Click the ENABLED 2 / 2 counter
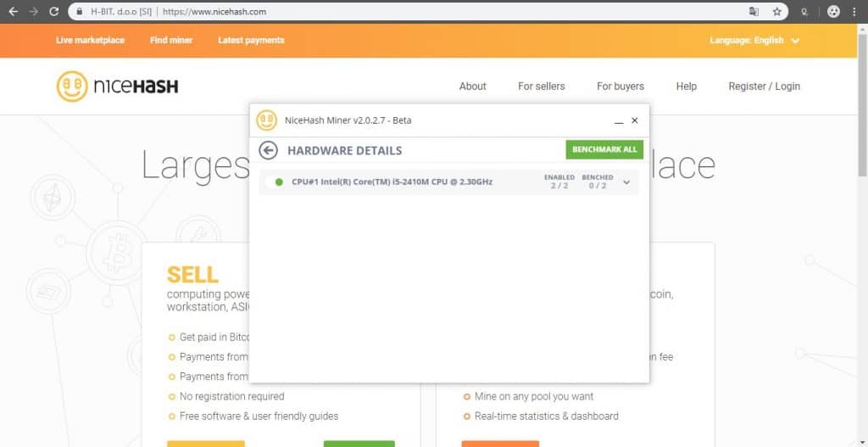This screenshot has height=447, width=868. [x=559, y=182]
